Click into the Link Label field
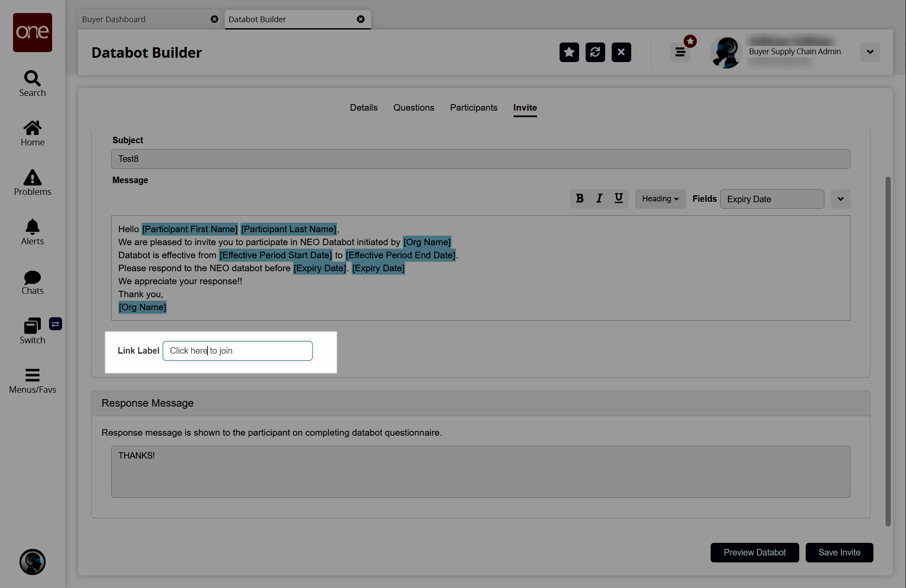Screen dimensions: 906x588 237,351
